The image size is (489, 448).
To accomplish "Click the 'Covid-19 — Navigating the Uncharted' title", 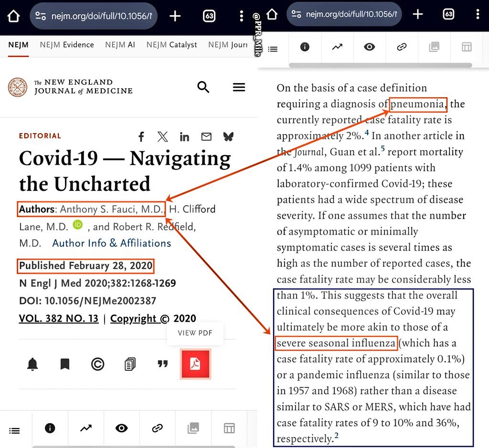I will tap(125, 171).
